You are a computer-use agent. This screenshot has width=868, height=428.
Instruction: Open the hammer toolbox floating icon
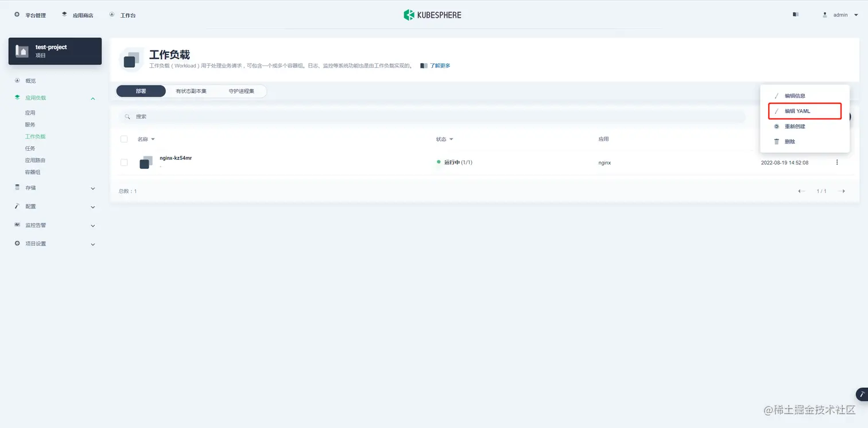862,394
